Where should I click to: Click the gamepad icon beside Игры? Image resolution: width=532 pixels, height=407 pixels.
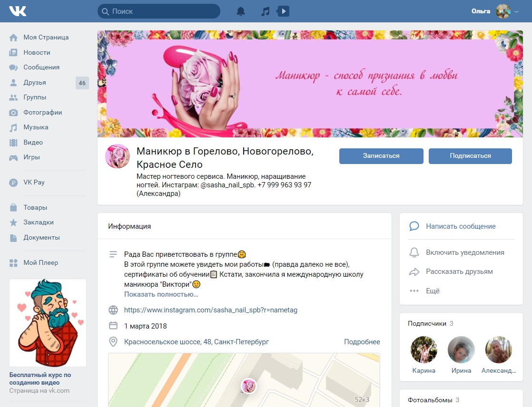click(13, 157)
